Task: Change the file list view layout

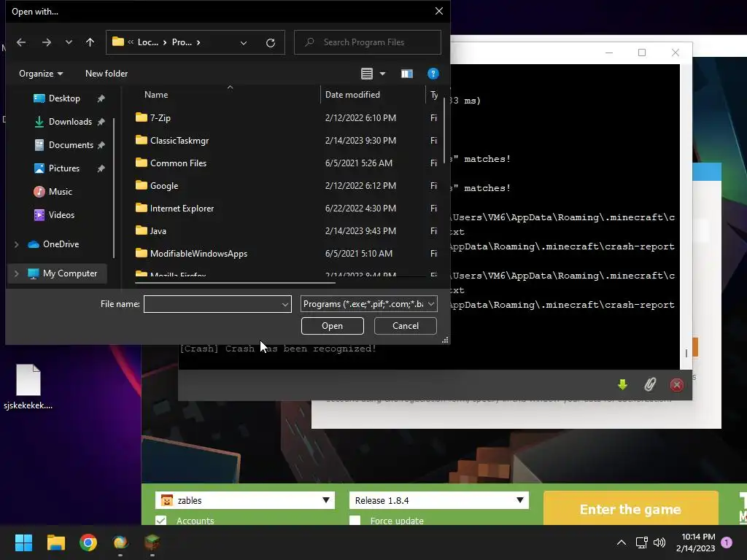Action: 367,74
